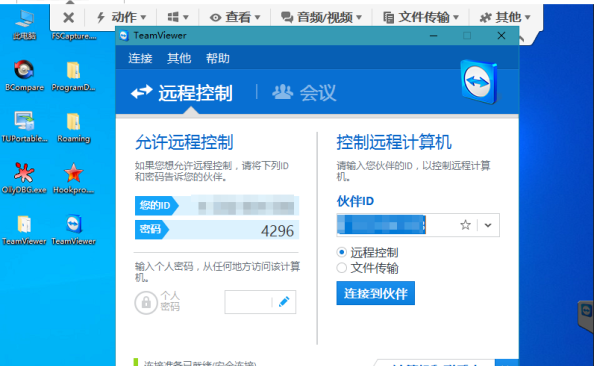Close the TeamViewer window
The image size is (594, 366).
coord(501,36)
